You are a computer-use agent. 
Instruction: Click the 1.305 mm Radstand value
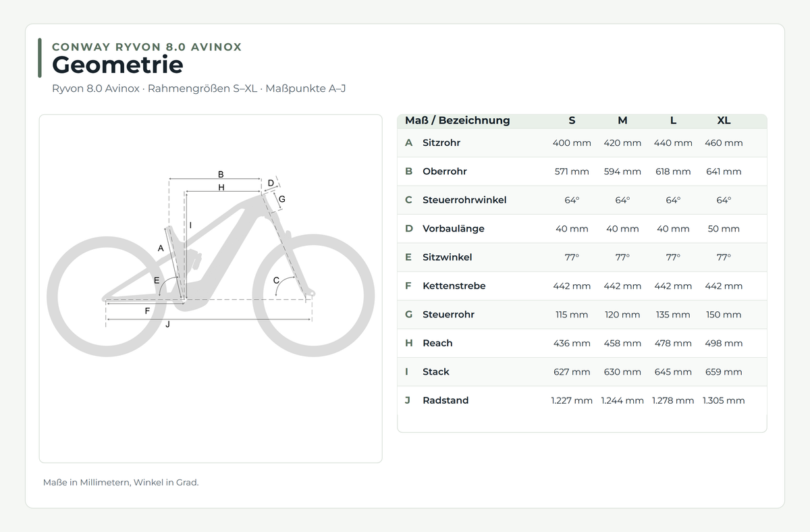click(724, 400)
